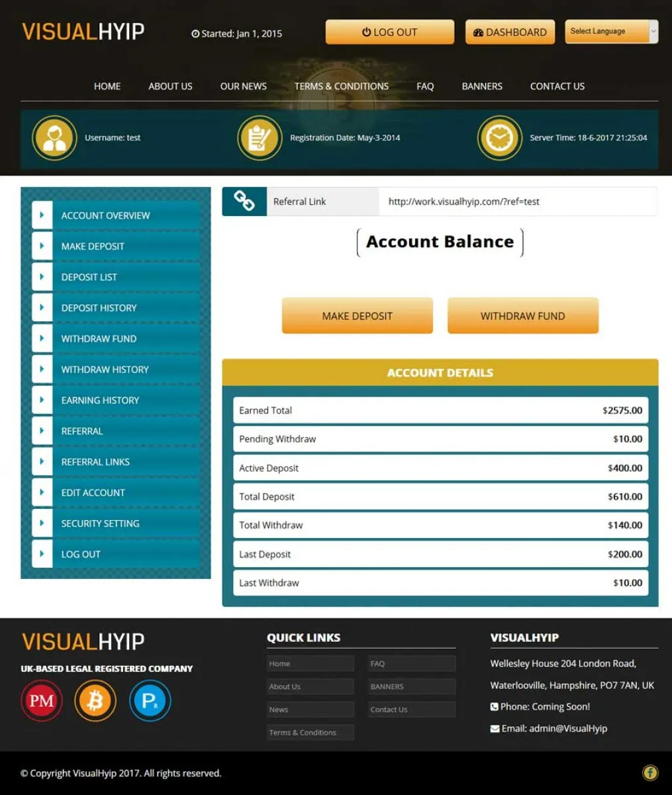Click About Us in footer Quick Links
Screen dimensions: 672x795
[x=311, y=686]
